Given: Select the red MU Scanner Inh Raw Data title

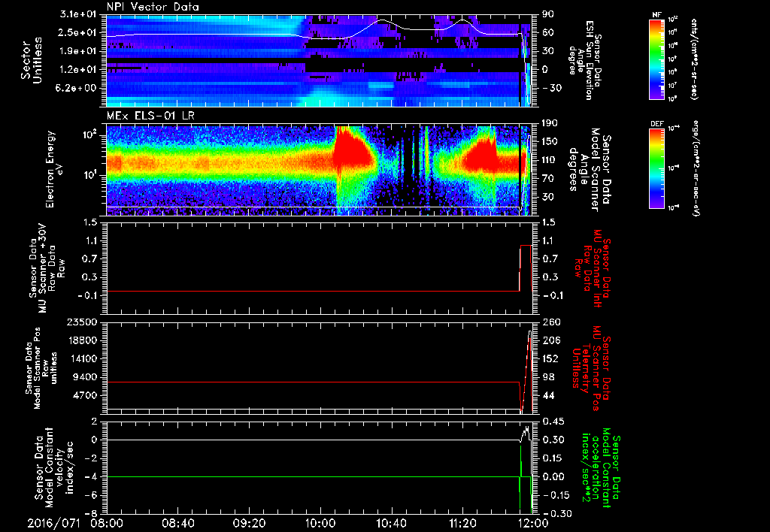Looking at the screenshot, I should coord(591,268).
